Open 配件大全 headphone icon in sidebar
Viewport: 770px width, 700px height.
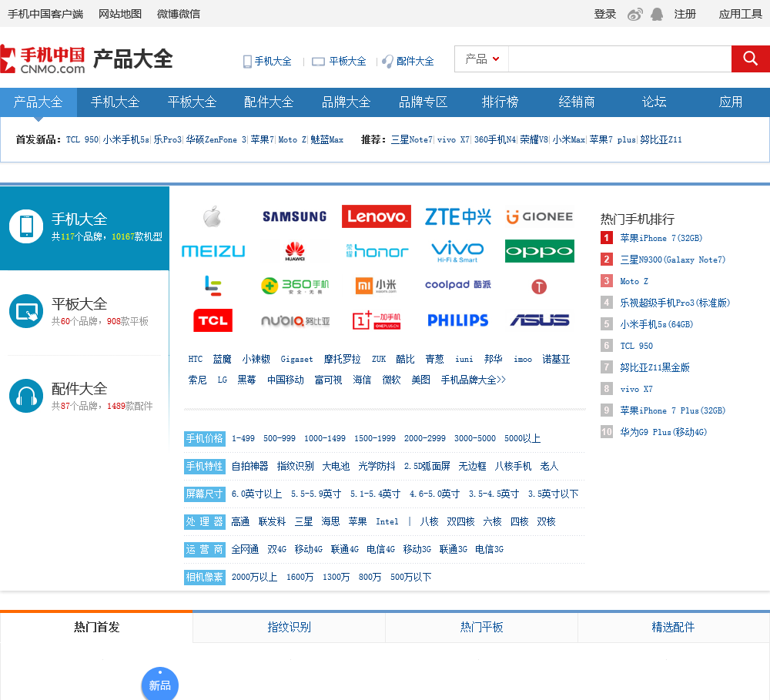pyautogui.click(x=26, y=396)
